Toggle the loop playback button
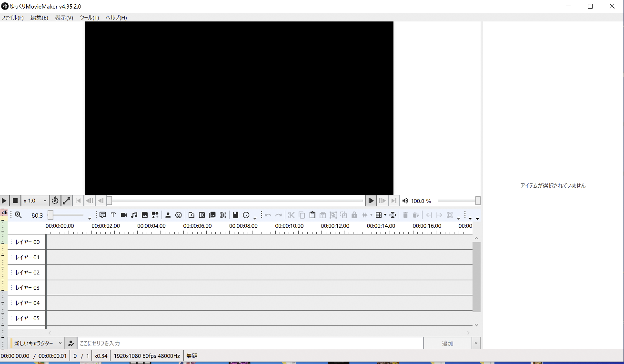The image size is (624, 364). (x=55, y=201)
